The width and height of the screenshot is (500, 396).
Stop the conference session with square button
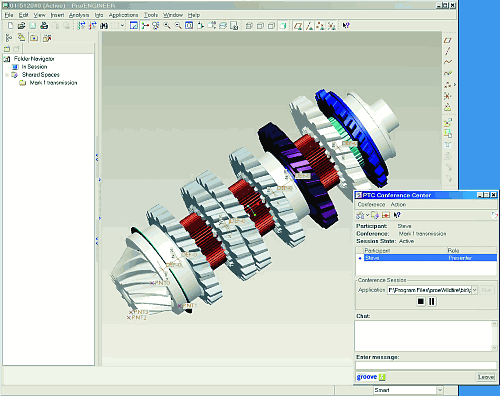pos(421,301)
